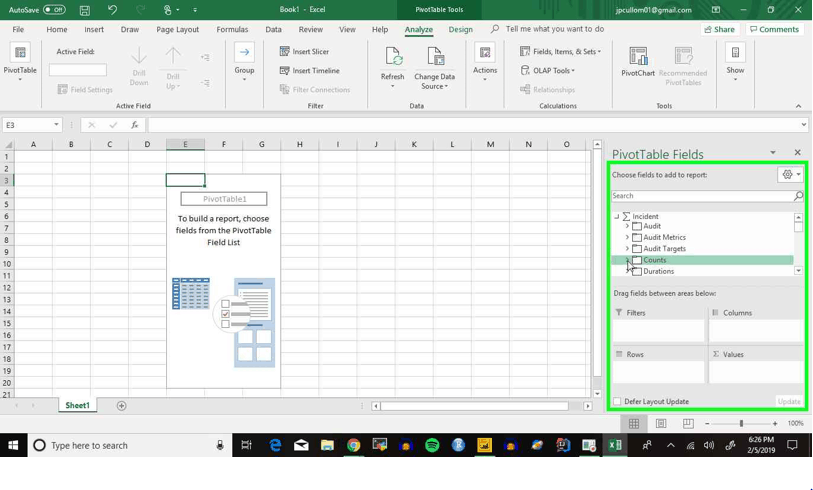813x490 pixels.
Task: Click the Search fields box
Action: (702, 196)
